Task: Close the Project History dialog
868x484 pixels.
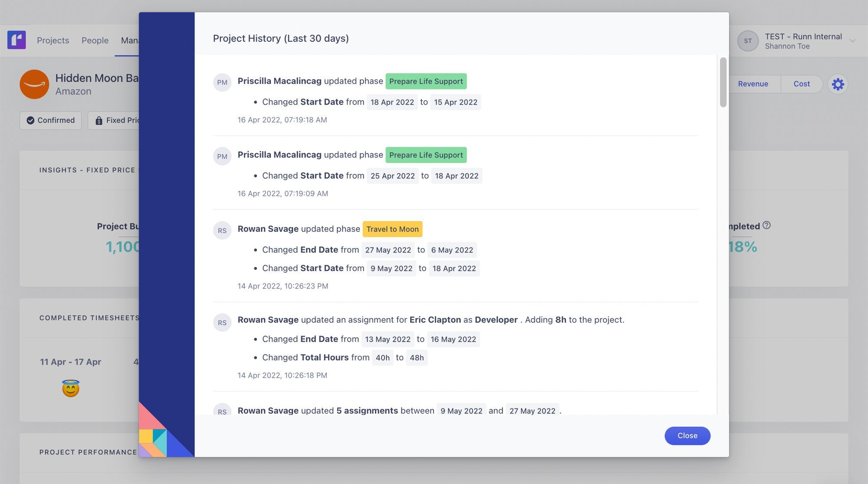Action: [687, 435]
